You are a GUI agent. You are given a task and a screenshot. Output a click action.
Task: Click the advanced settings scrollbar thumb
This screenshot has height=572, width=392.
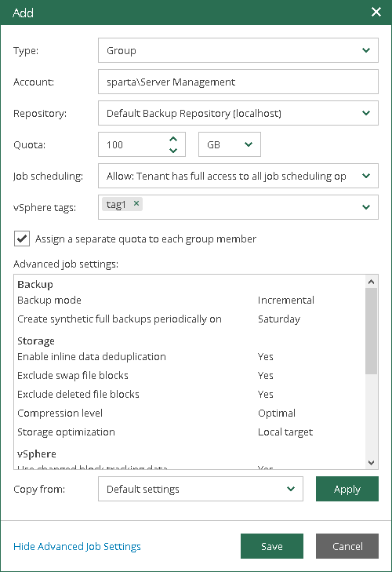(371, 331)
